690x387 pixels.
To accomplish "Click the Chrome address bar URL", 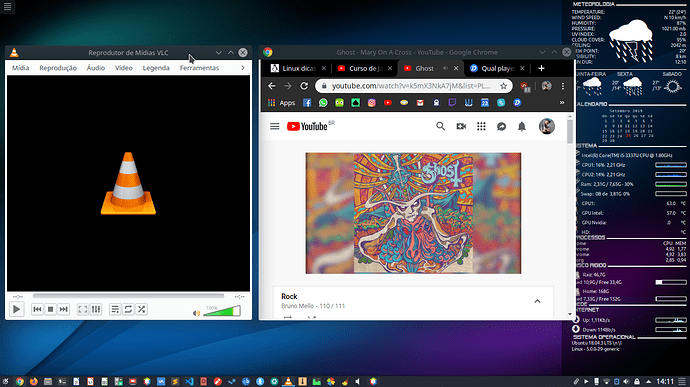I will pyautogui.click(x=411, y=86).
